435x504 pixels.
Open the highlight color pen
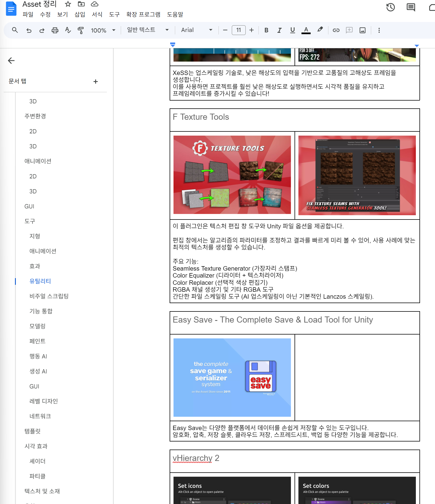point(320,30)
